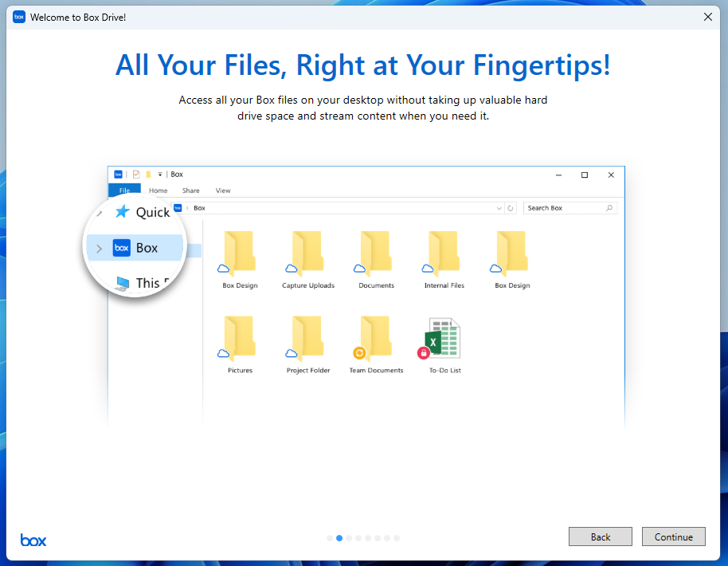This screenshot has width=728, height=566.
Task: Click the View tab in the illustrated Explorer
Action: [x=223, y=191]
